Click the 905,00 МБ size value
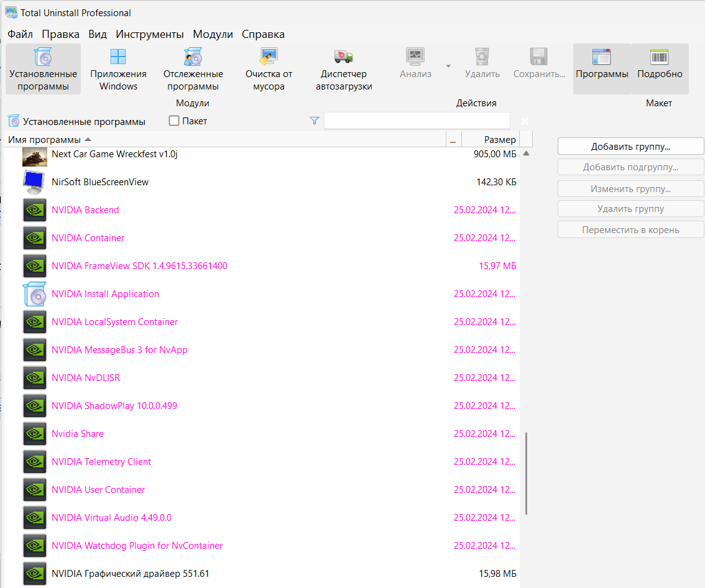705x588 pixels. pyautogui.click(x=495, y=154)
